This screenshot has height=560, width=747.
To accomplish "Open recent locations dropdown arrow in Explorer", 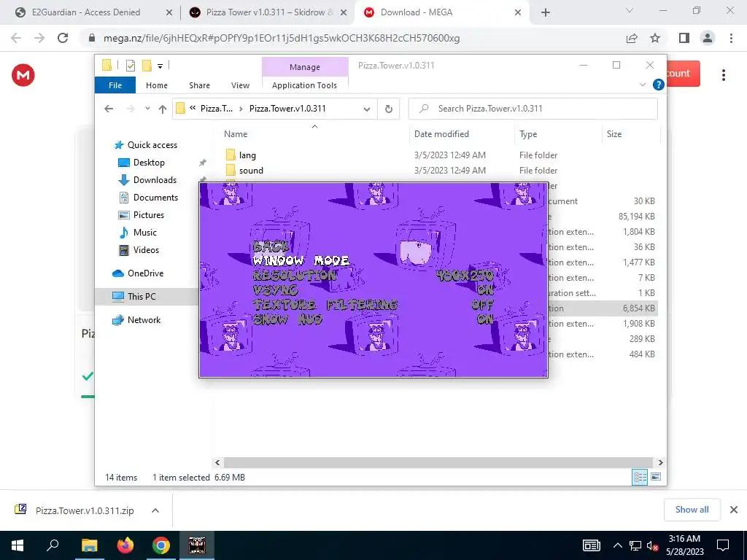I will 147,109.
